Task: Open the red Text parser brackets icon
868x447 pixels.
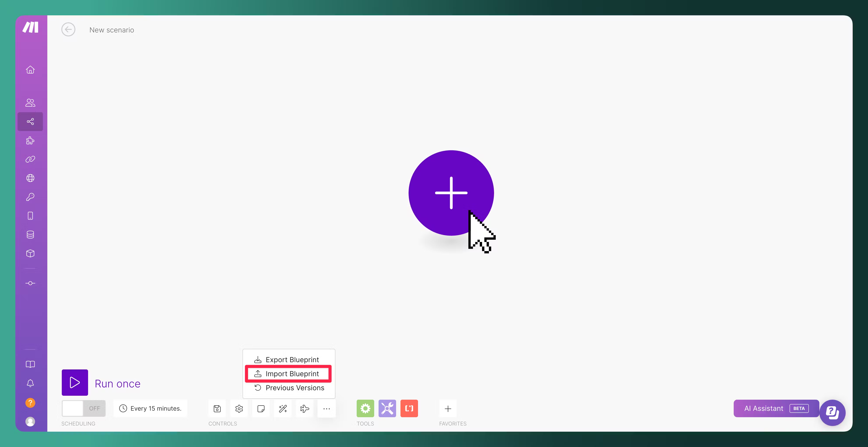Action: 409,408
